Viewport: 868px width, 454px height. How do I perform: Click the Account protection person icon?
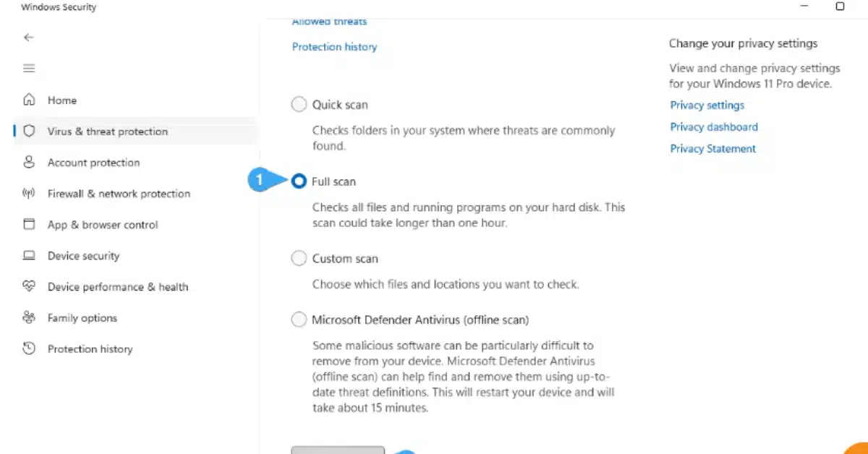pyautogui.click(x=29, y=162)
